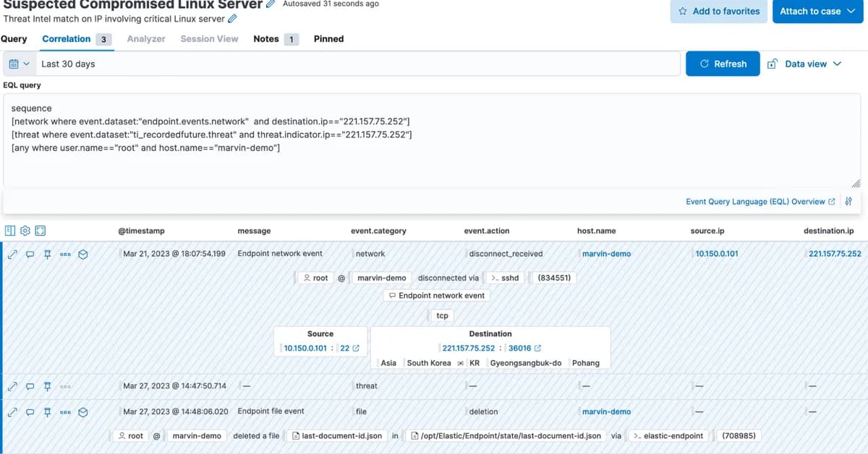Open the Session View tab
The height and width of the screenshot is (454, 868).
click(x=209, y=39)
